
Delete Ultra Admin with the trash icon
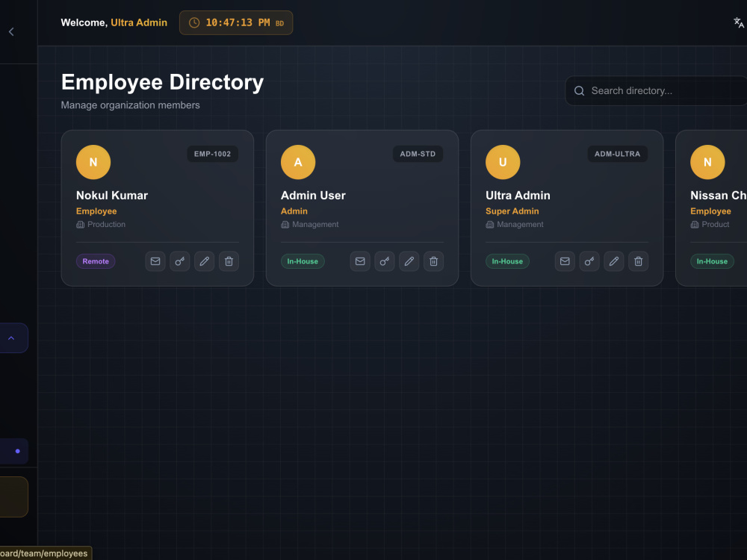pos(639,261)
